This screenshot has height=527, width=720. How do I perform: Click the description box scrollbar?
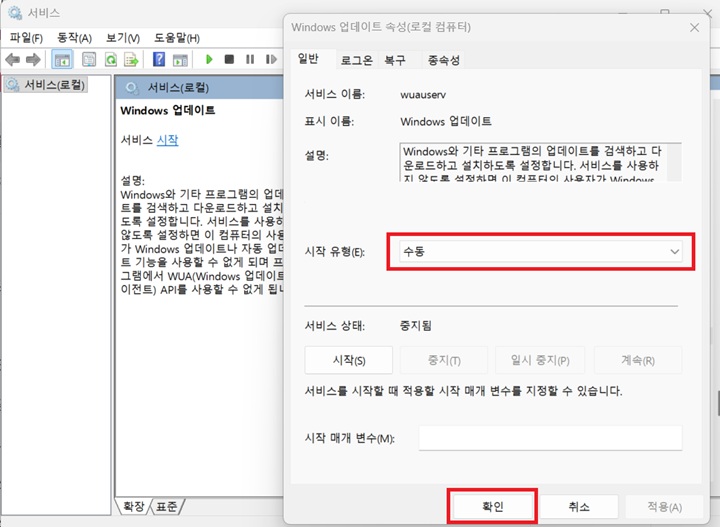674,163
